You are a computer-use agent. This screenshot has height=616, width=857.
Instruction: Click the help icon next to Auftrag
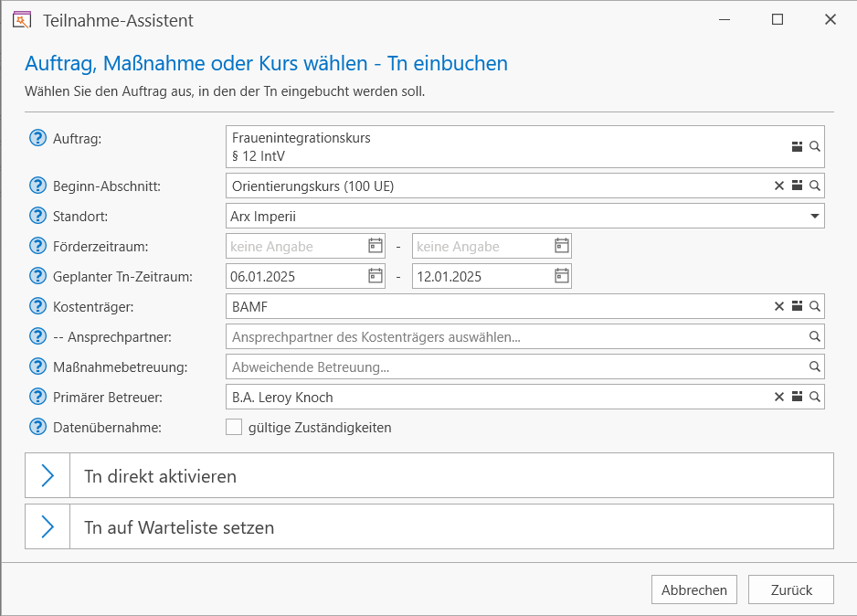37,138
